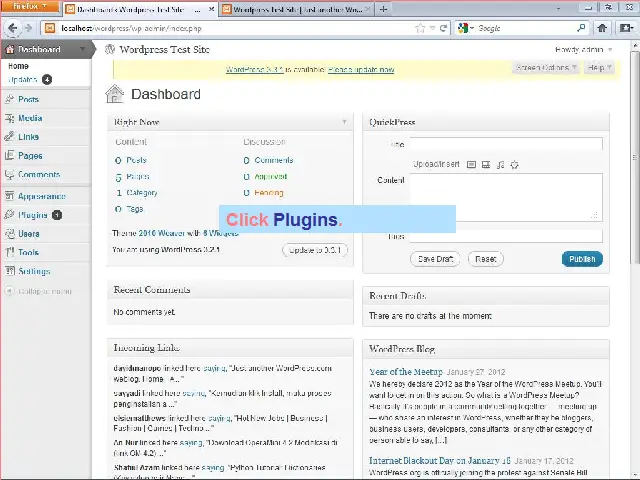Screen dimensions: 640x480
Task: Click the Publish button
Action: coord(582,259)
